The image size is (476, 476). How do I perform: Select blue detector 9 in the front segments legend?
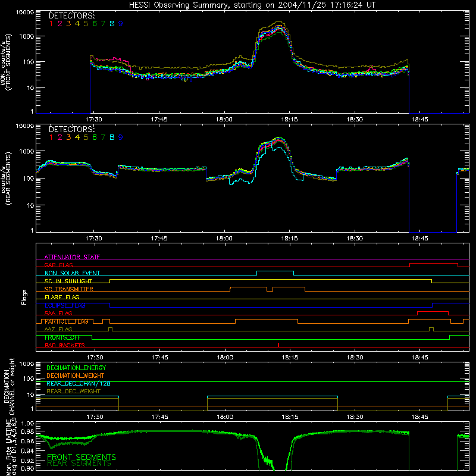point(121,24)
